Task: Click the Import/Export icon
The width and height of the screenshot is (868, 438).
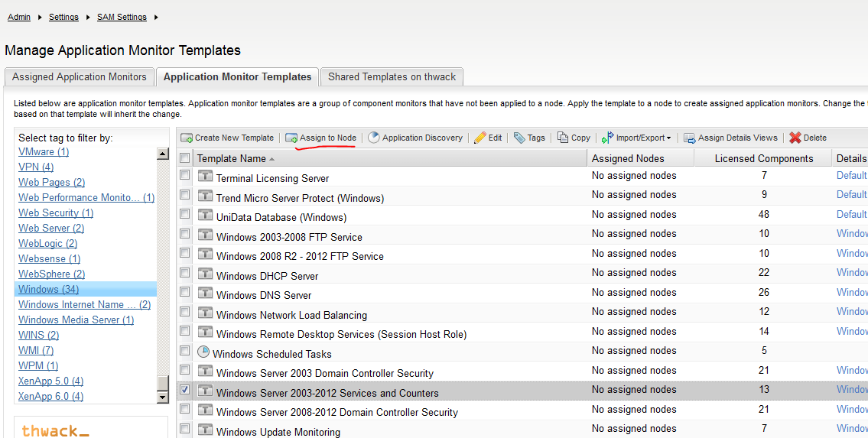Action: click(608, 137)
